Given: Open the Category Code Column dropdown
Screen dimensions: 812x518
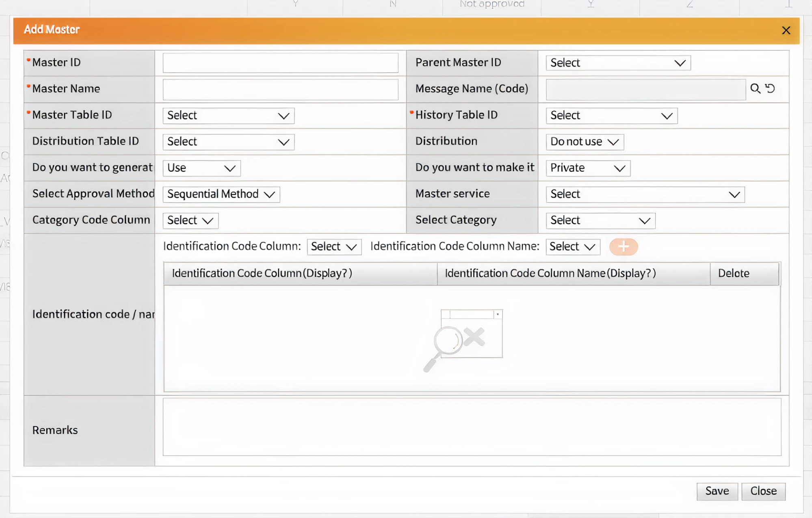Looking at the screenshot, I should (x=190, y=220).
